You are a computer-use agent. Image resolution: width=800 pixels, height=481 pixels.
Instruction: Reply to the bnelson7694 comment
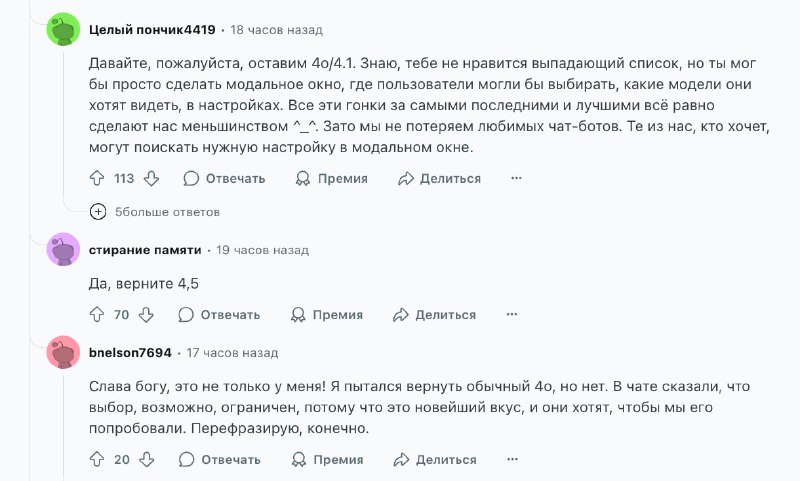(219, 459)
